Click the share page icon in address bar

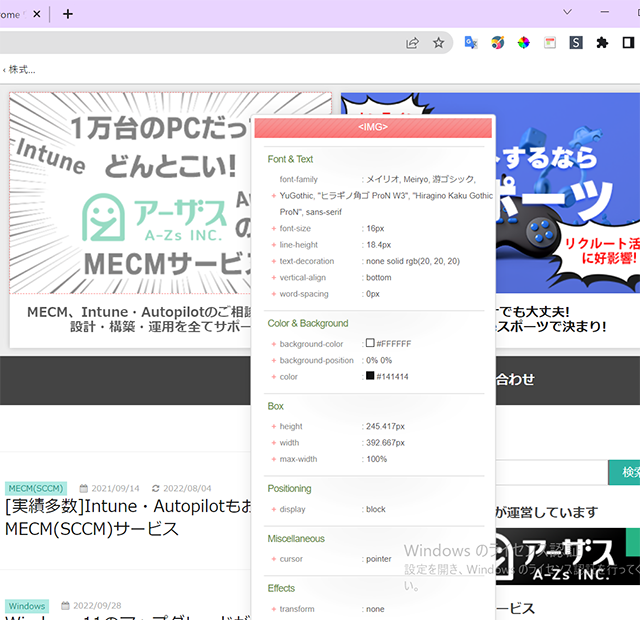(x=412, y=43)
